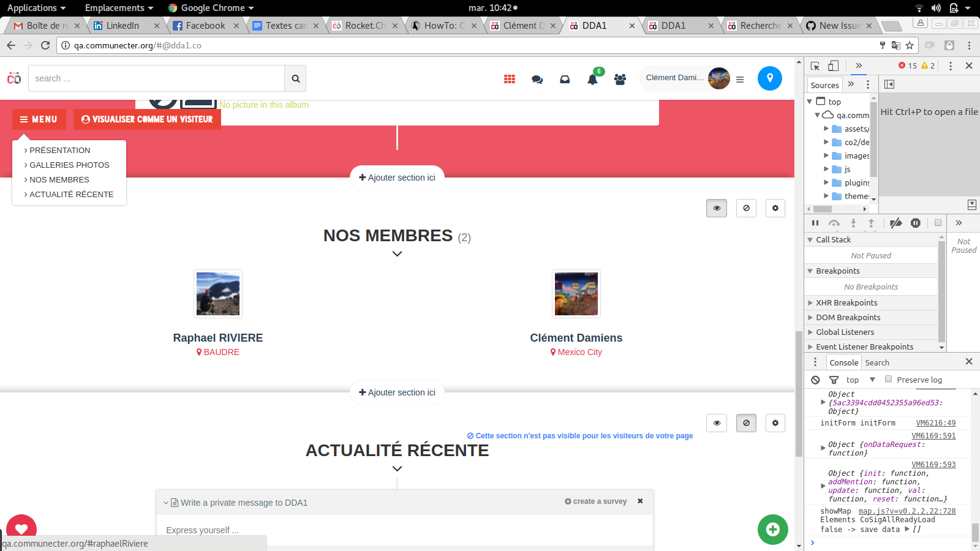The height and width of the screenshot is (551, 980).
Task: Open Raphael RIVIERE member profile link
Action: tap(218, 338)
